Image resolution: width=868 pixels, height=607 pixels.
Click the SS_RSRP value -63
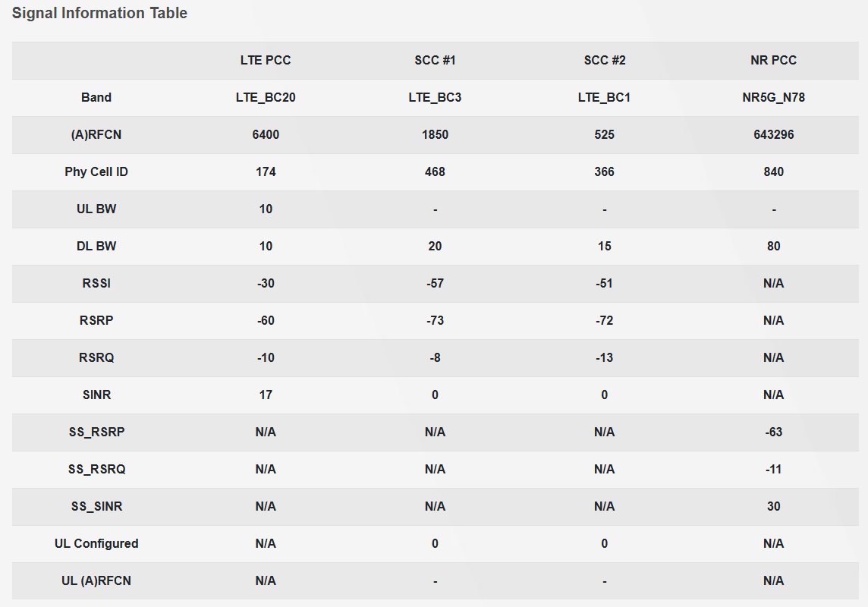coord(773,432)
